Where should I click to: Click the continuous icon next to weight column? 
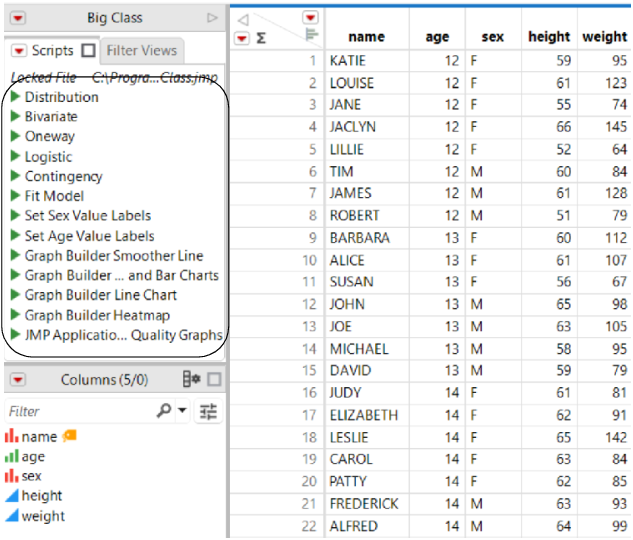point(11,515)
